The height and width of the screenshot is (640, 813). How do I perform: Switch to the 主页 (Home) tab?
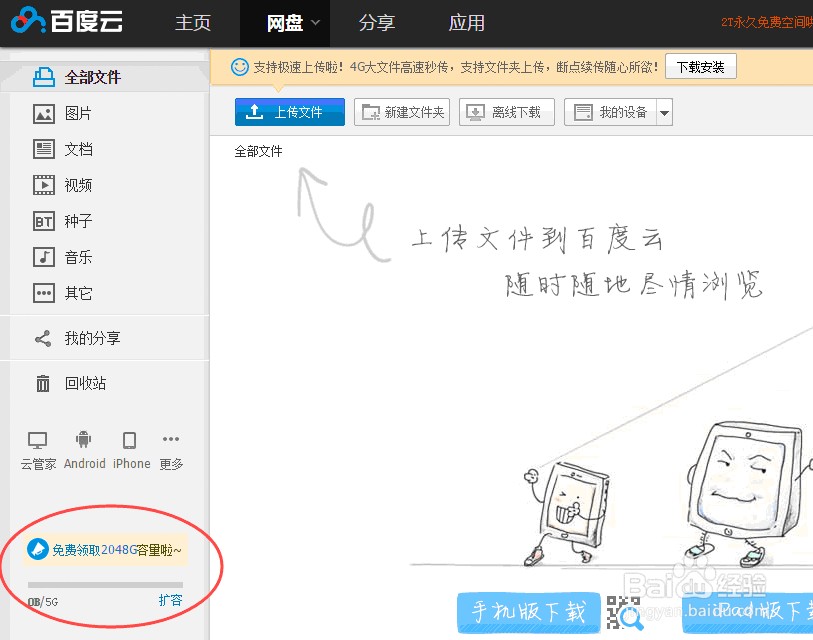coord(192,23)
